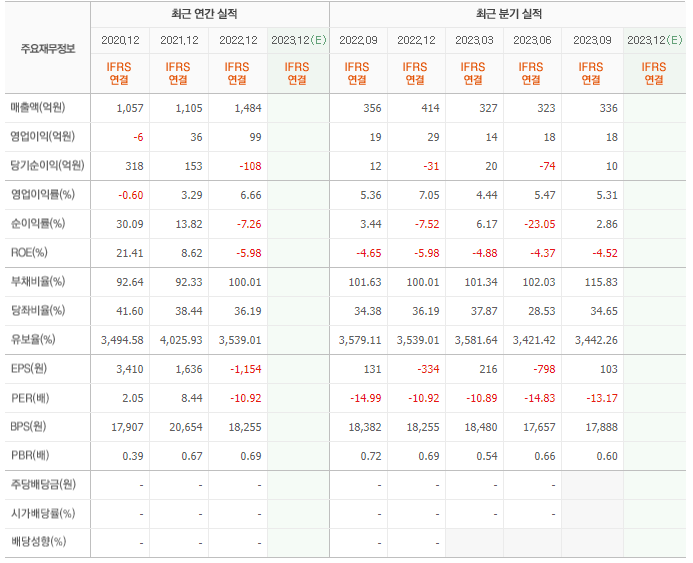Viewport: 693px width, 563px height.
Task: Click the quick ratio value 28.53
Action: [542, 312]
